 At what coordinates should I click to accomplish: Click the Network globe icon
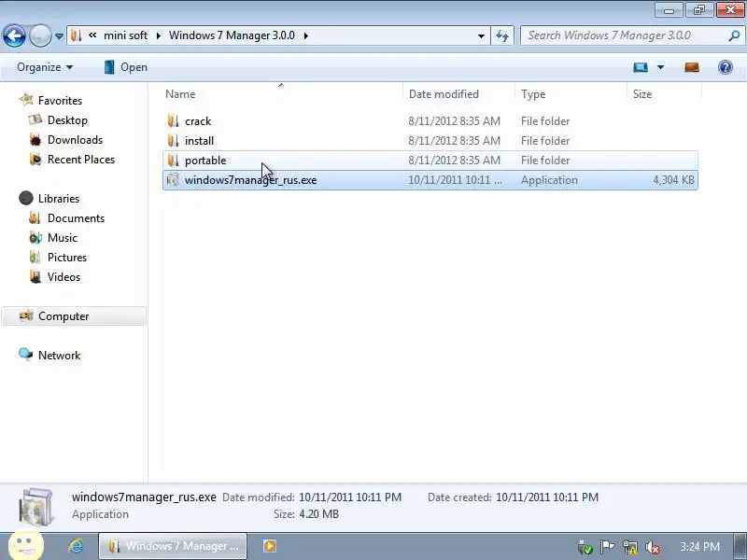[x=26, y=355]
